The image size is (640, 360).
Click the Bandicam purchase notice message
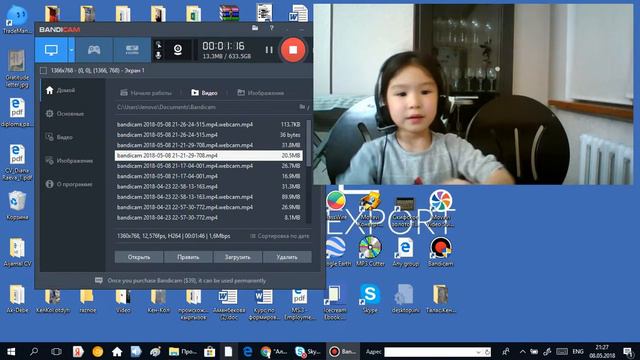[180, 281]
